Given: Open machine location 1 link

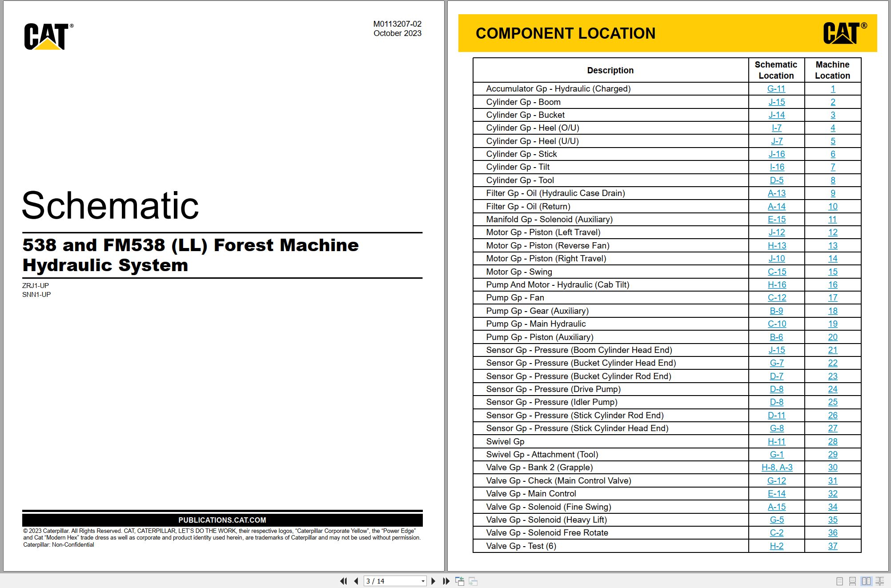Looking at the screenshot, I should 833,89.
